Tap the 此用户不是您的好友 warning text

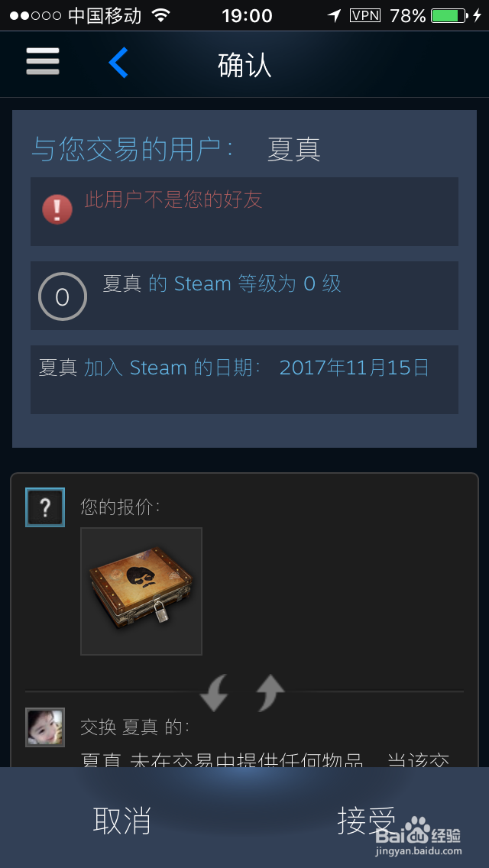(x=173, y=199)
